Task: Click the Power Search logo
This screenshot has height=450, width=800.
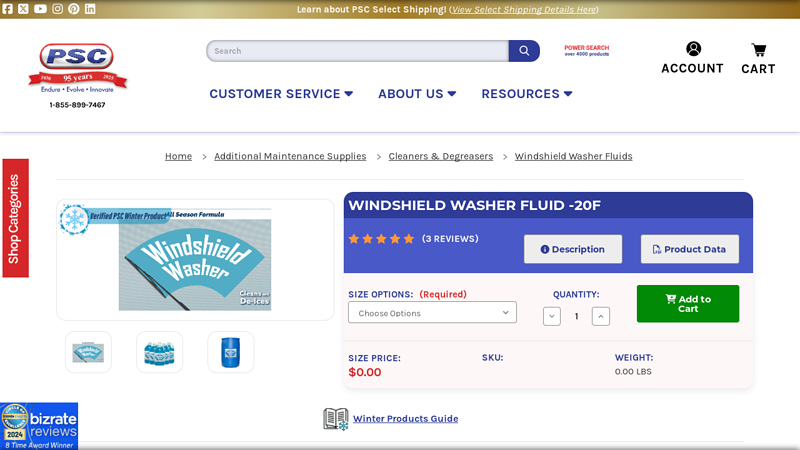Action: pos(586,51)
